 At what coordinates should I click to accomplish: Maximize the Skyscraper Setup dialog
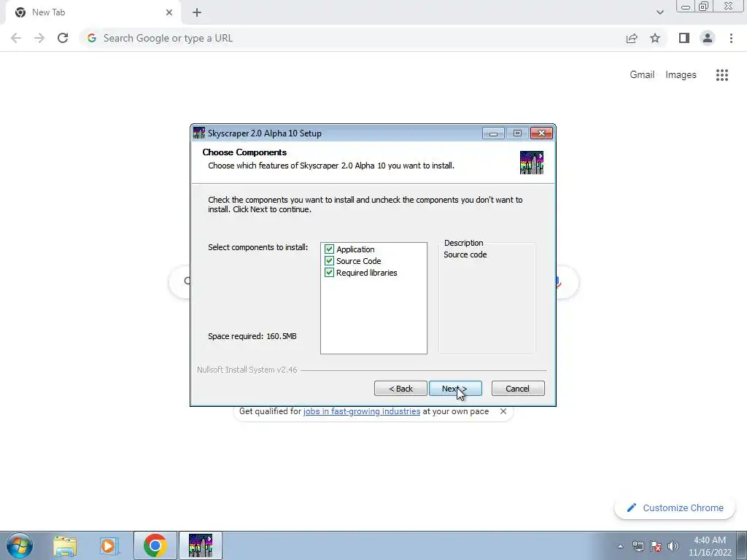pos(517,133)
